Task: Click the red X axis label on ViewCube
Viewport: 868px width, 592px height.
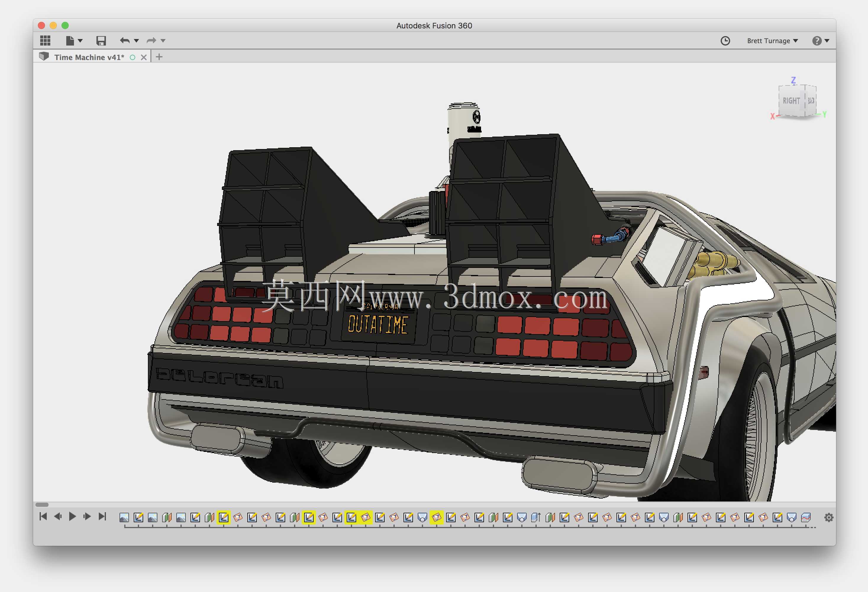Action: (772, 117)
